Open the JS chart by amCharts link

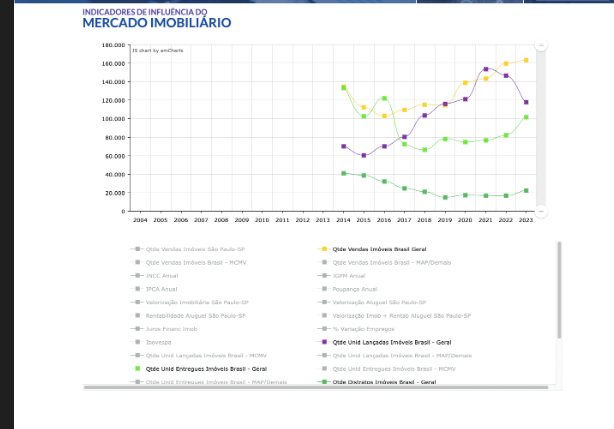click(x=157, y=50)
